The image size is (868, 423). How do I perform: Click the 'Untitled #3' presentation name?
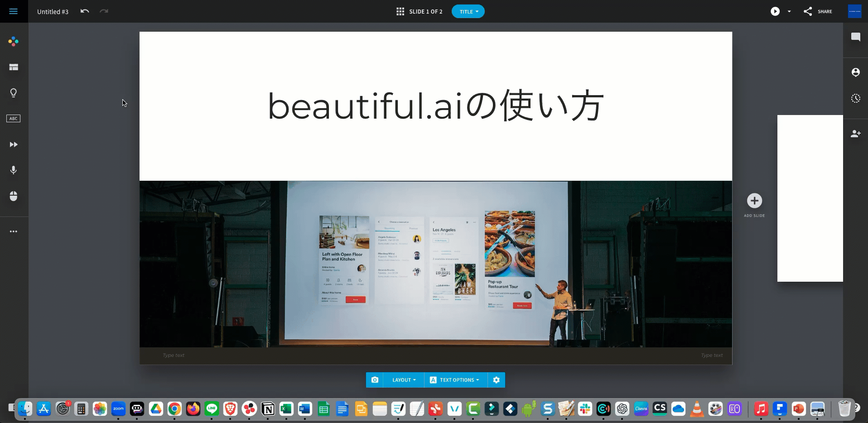coord(53,12)
